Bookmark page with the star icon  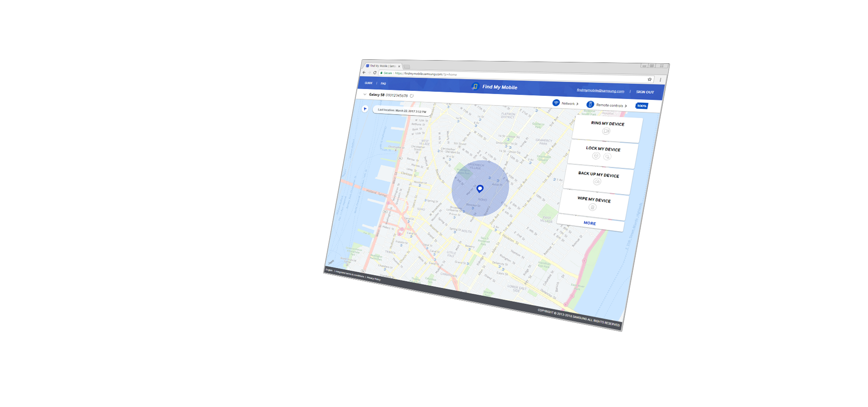[650, 80]
